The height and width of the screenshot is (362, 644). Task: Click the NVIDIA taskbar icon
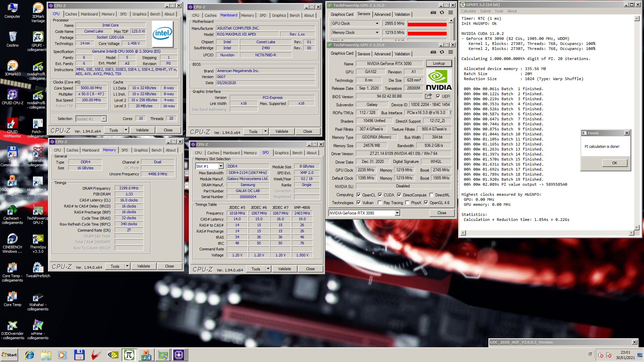[x=112, y=355]
